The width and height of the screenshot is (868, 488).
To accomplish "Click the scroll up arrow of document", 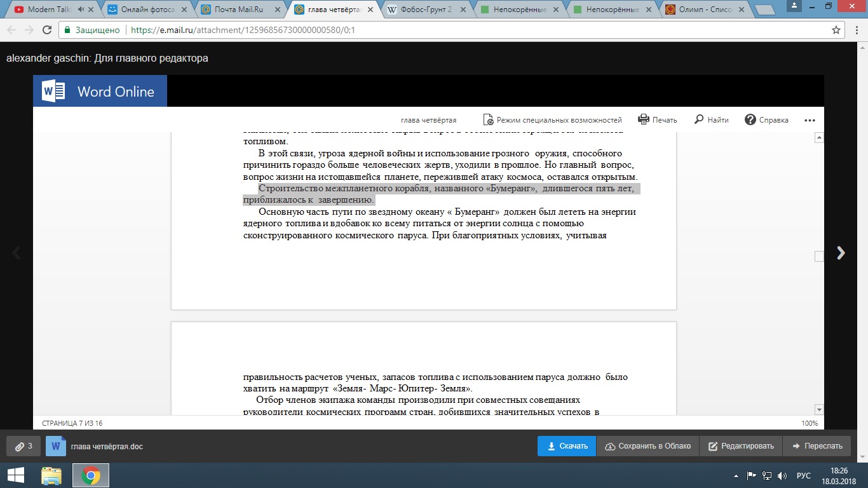I will pos(819,138).
